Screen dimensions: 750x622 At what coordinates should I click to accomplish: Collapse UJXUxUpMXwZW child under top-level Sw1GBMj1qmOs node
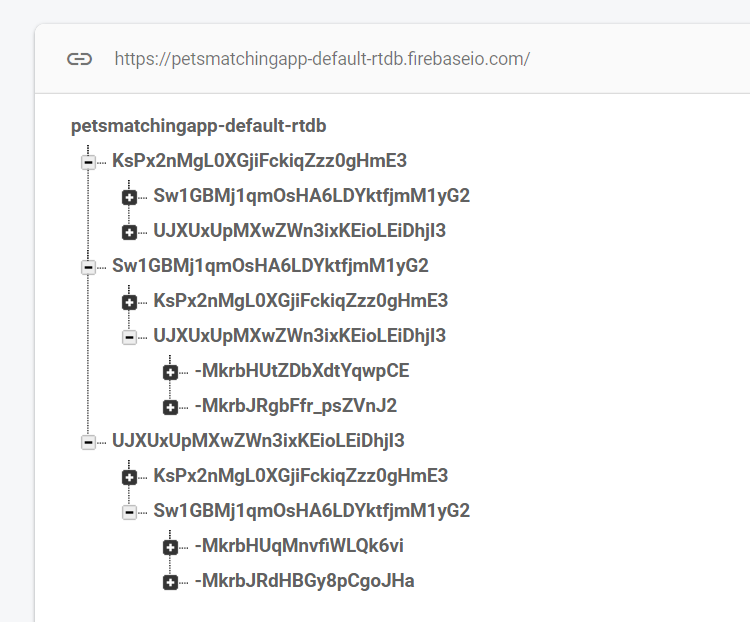tap(129, 337)
